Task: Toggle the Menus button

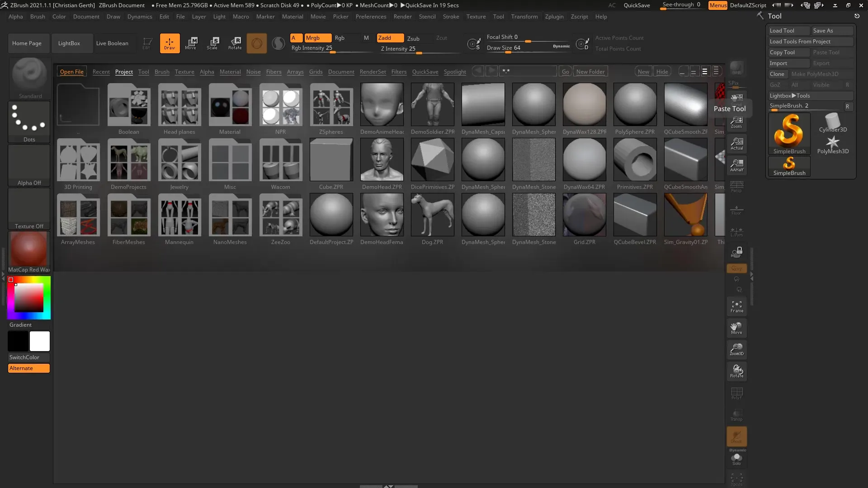Action: click(718, 5)
